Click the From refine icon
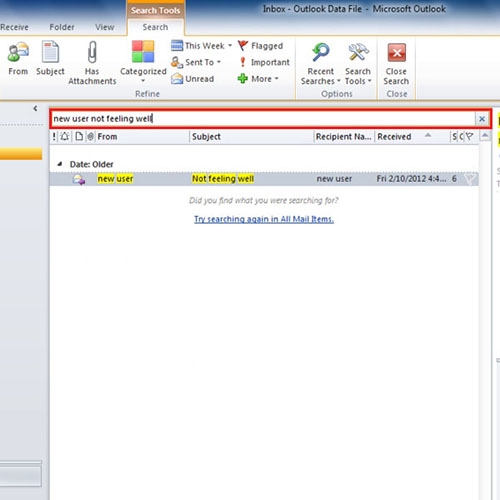500x500 pixels. coord(18,52)
